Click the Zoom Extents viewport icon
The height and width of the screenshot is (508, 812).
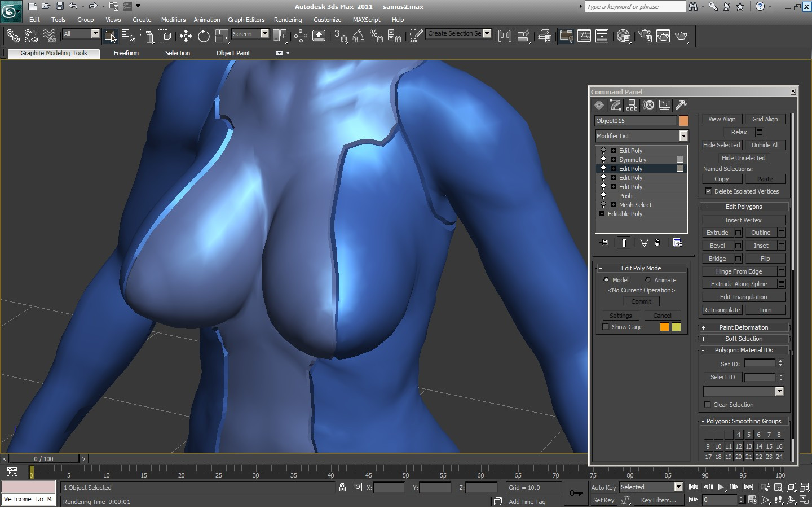tap(791, 487)
